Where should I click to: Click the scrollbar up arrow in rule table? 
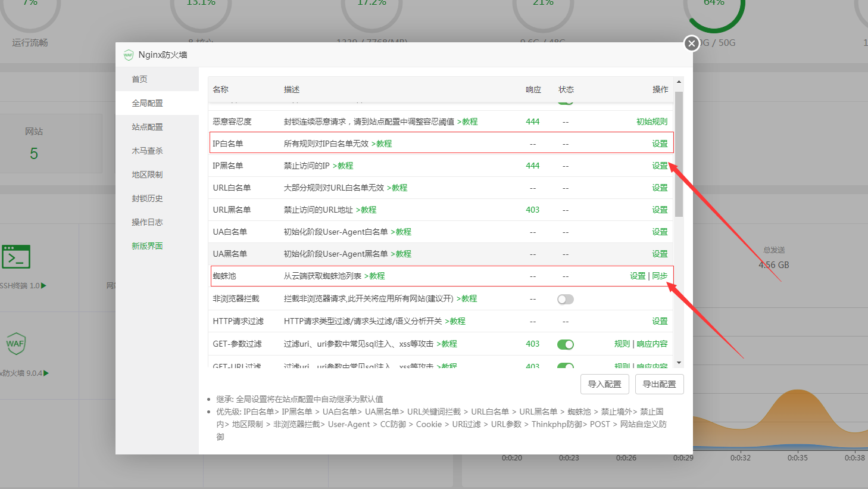click(679, 82)
